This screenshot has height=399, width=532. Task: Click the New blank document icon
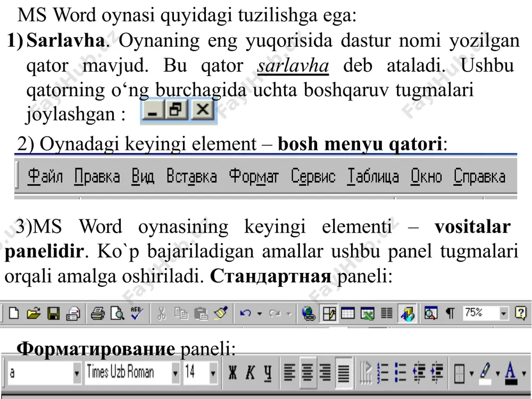pyautogui.click(x=14, y=313)
